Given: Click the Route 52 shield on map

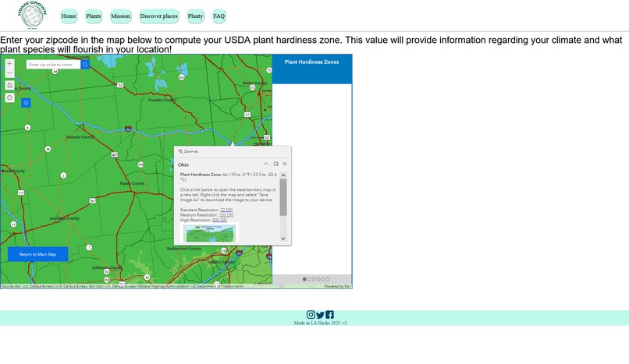Looking at the screenshot, I should tap(120, 85).
